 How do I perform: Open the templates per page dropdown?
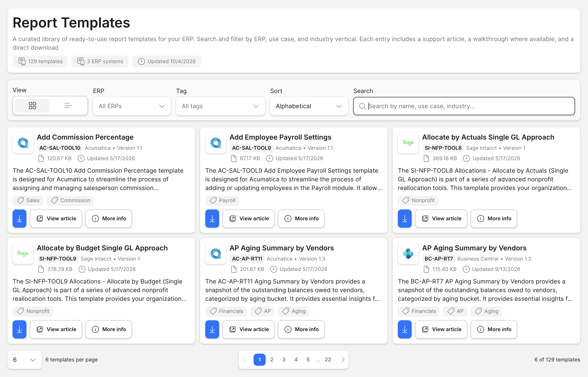24,360
